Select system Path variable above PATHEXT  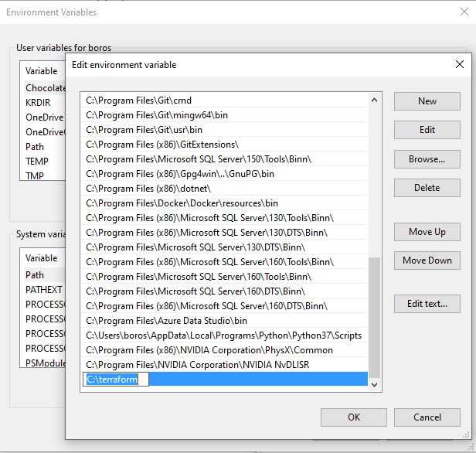44,274
